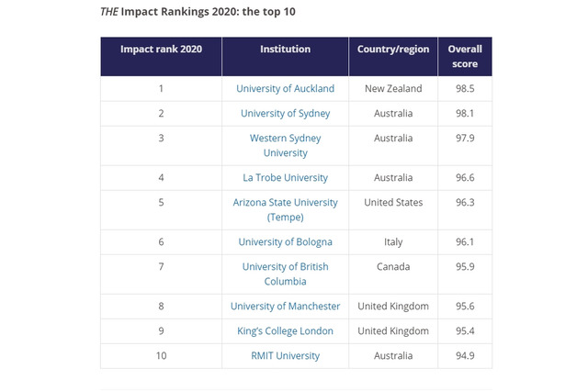Open the University of British Columbia link
The image size is (588, 391).
(x=285, y=274)
